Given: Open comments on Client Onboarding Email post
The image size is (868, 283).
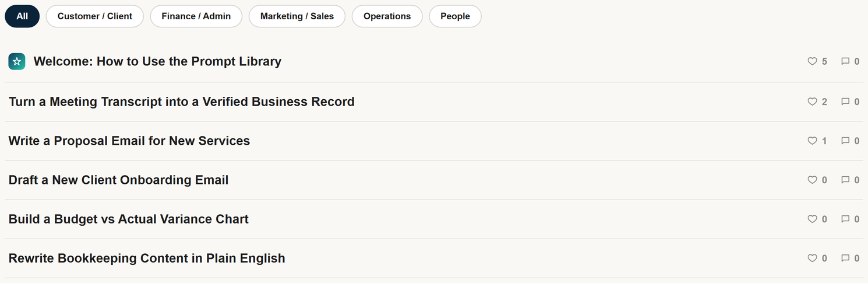Looking at the screenshot, I should pos(845,180).
